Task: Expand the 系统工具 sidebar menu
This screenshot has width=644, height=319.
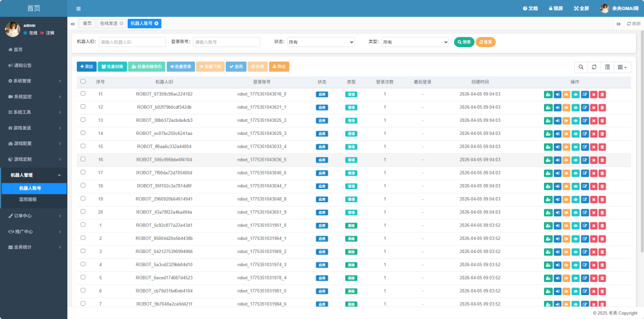Action: click(34, 112)
